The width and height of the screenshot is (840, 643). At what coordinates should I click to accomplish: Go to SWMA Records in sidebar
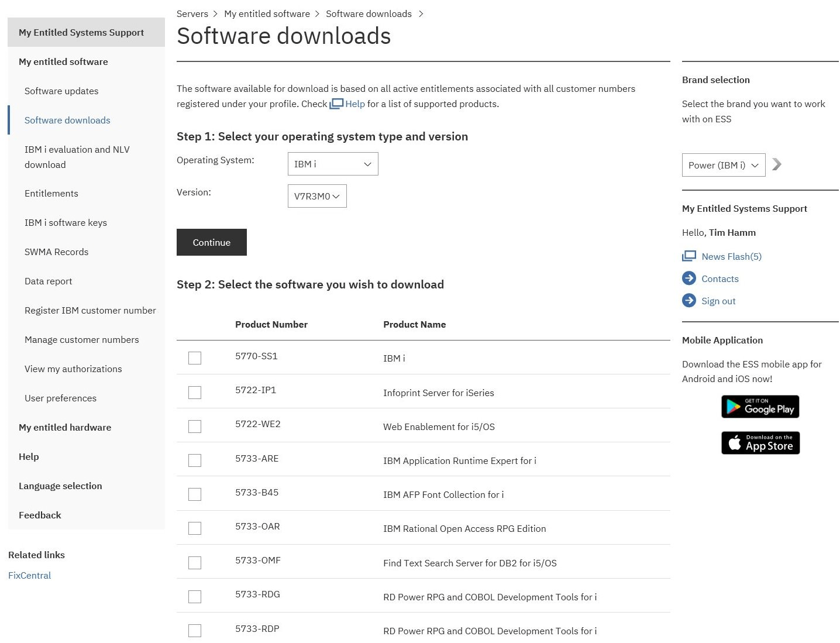click(57, 252)
